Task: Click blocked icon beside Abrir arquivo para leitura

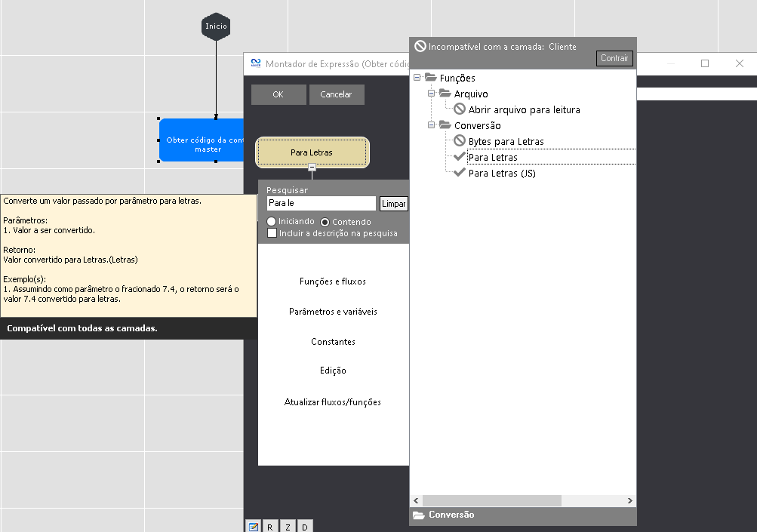Action: click(460, 109)
